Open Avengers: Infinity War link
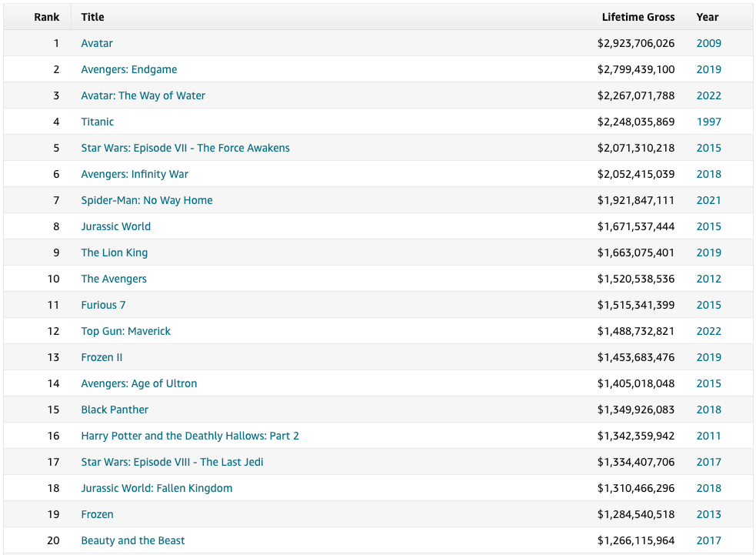The width and height of the screenshot is (756, 555). click(x=135, y=174)
